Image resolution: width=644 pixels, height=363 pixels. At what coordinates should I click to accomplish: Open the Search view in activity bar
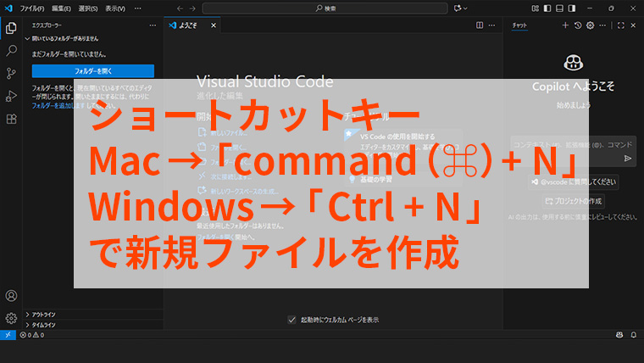[x=11, y=50]
